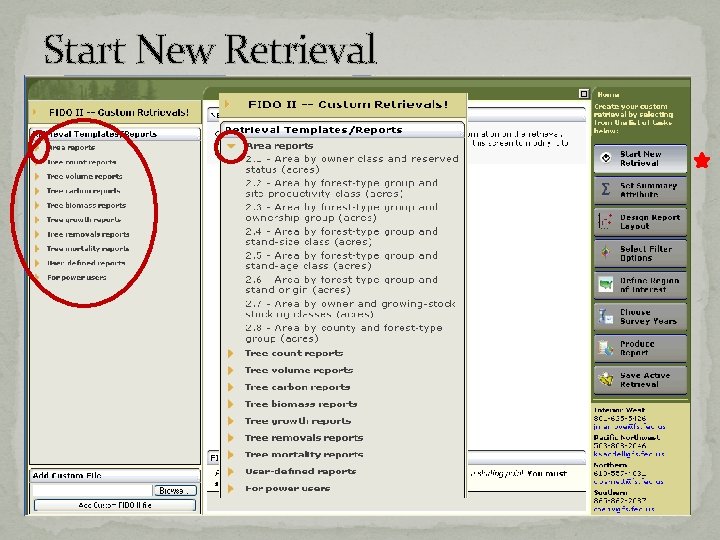Click Tree count reports in small left panel

click(82, 162)
